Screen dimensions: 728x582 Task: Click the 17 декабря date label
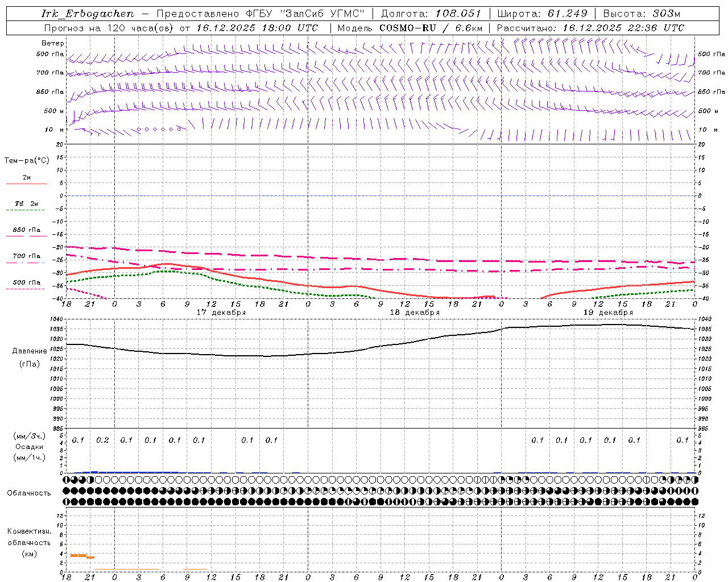pyautogui.click(x=221, y=313)
